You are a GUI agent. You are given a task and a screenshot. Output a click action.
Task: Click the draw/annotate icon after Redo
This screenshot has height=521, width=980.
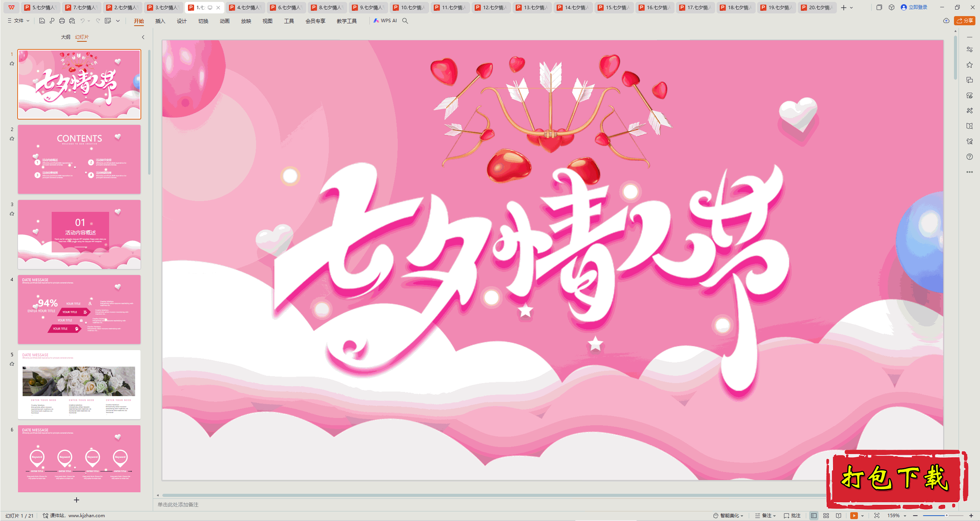coord(108,21)
